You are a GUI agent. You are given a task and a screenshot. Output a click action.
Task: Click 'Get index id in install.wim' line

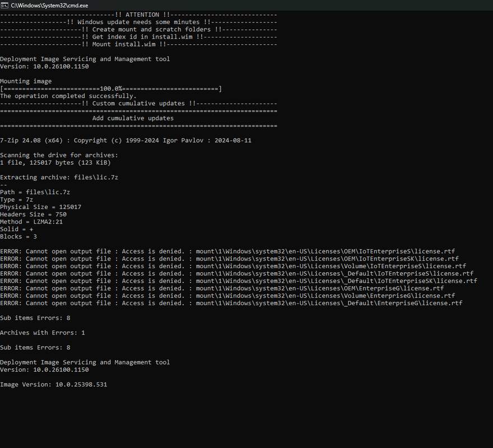tap(139, 37)
